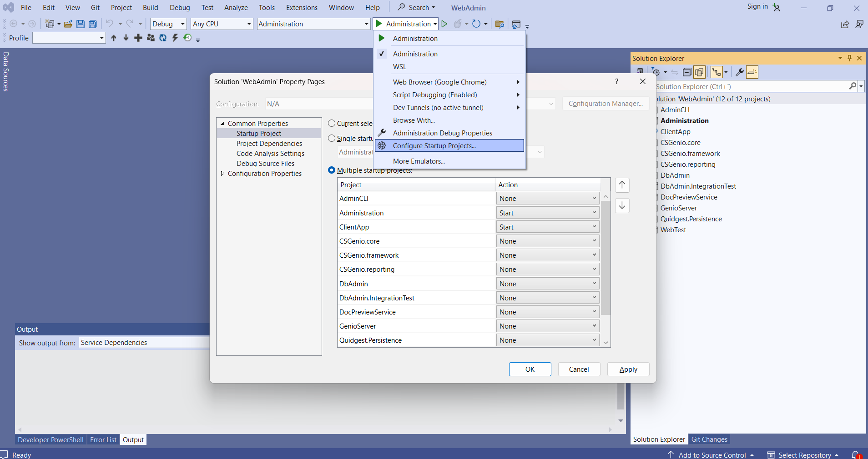
Task: Move selected project down with arrow button
Action: point(622,205)
